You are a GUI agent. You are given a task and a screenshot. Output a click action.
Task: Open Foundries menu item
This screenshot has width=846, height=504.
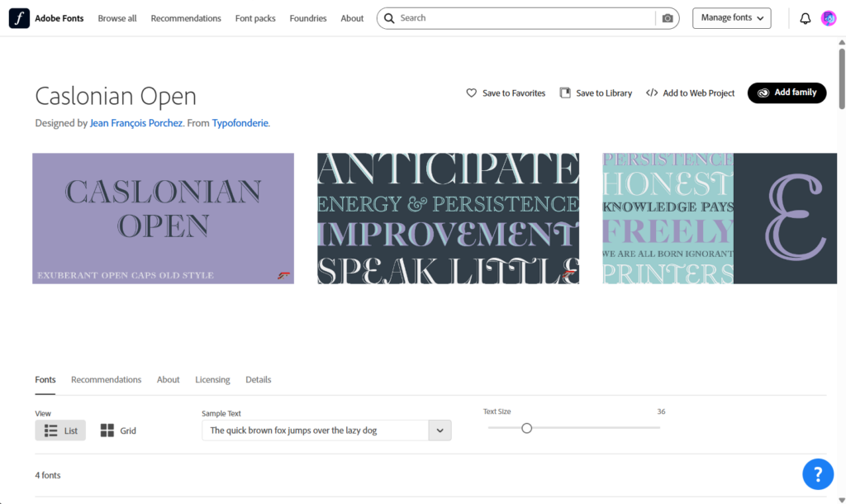point(308,18)
